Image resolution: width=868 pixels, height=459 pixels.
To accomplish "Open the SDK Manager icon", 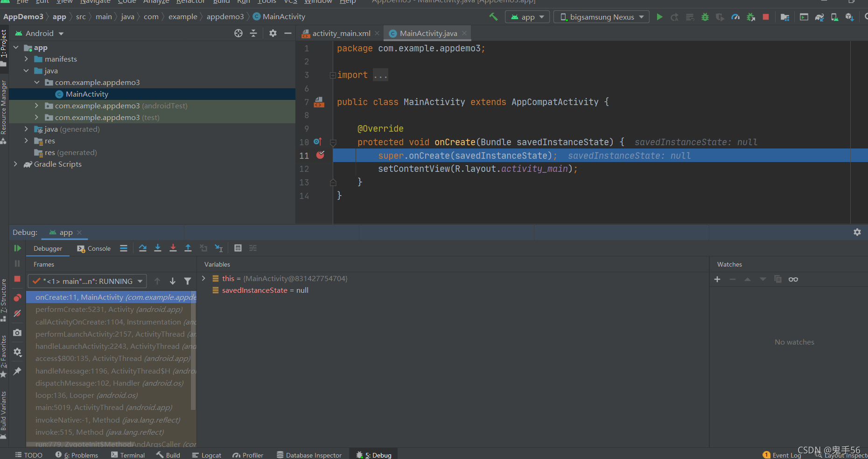I will pyautogui.click(x=849, y=17).
